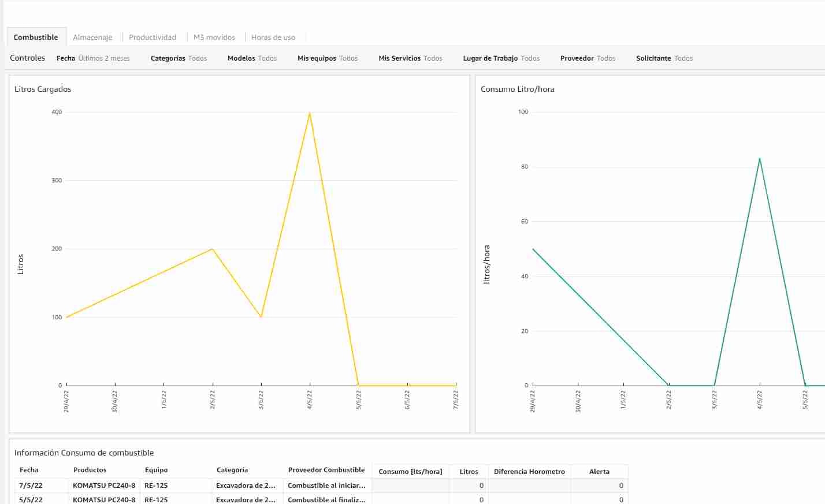The image size is (825, 504).
Task: Click the Diferencia Horometro column header
Action: (529, 472)
